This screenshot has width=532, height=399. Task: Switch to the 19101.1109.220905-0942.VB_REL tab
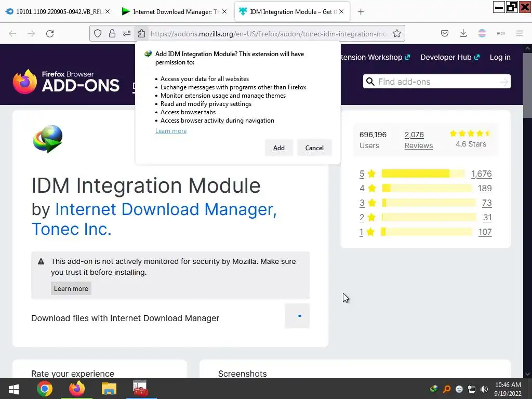tap(59, 11)
